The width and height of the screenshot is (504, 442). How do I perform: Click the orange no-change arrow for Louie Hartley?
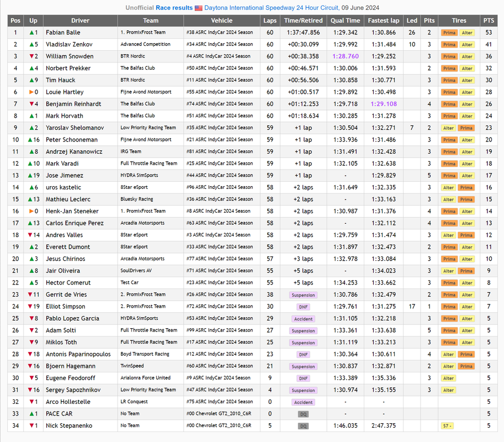tap(31, 92)
